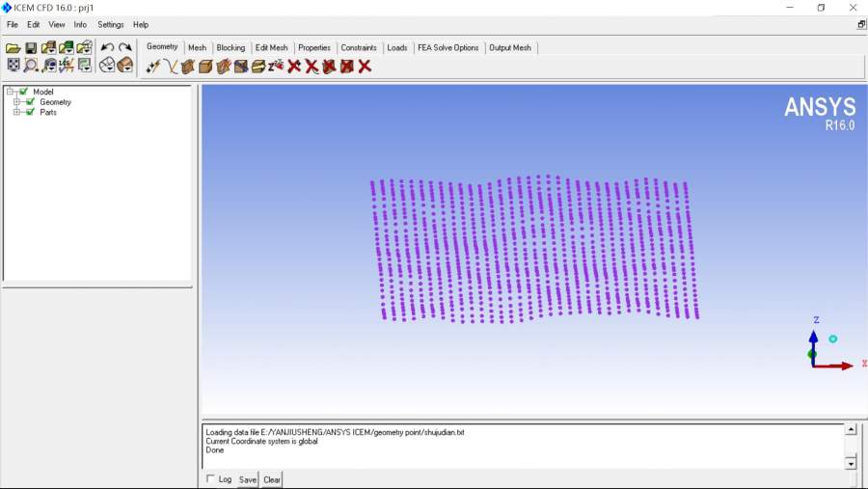This screenshot has width=868, height=489.
Task: Switch to the Geometry tab
Action: 162,47
